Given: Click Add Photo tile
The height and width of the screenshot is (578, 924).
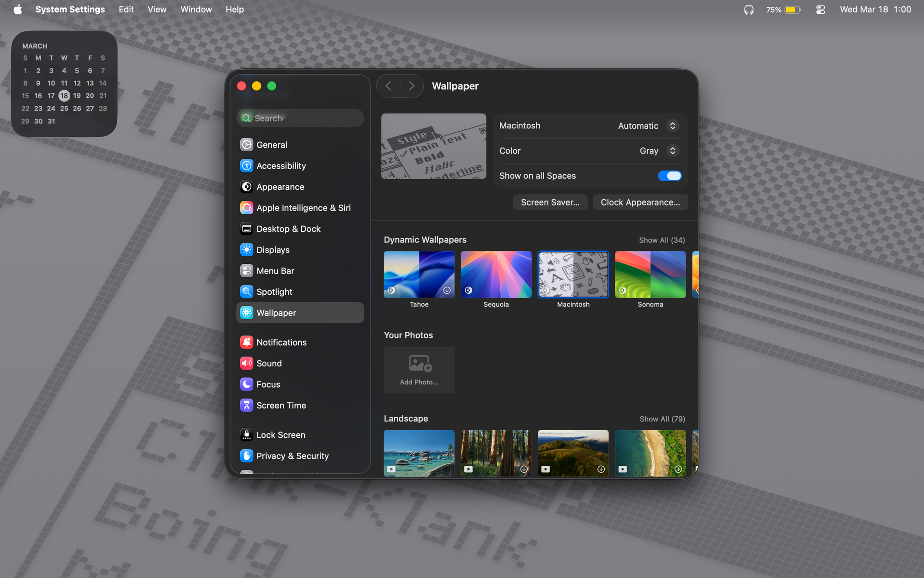Looking at the screenshot, I should 419,370.
